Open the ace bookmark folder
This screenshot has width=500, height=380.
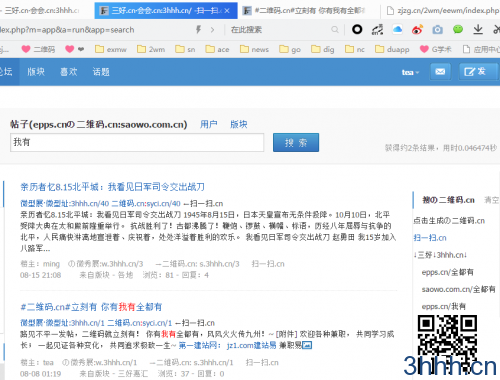217,49
